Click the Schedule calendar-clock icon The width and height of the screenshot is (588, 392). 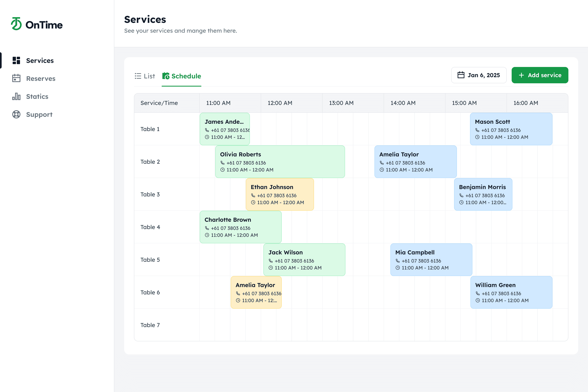coord(166,76)
